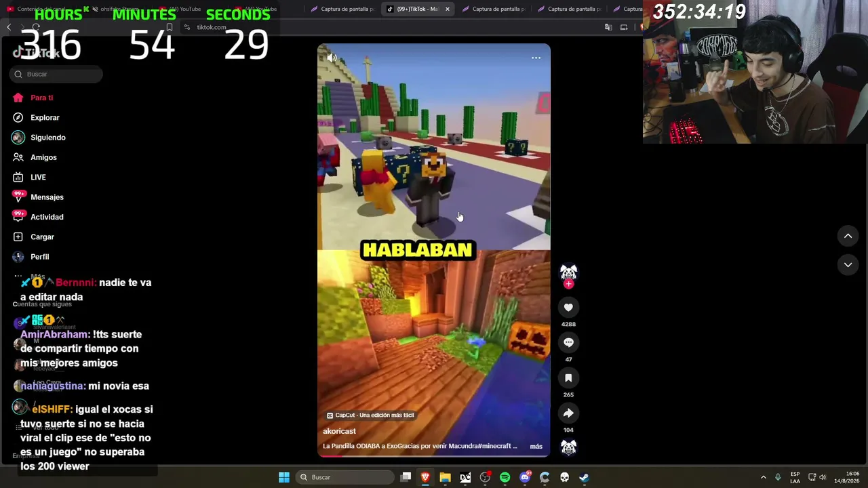Open the video three-dot options menu

(x=536, y=58)
